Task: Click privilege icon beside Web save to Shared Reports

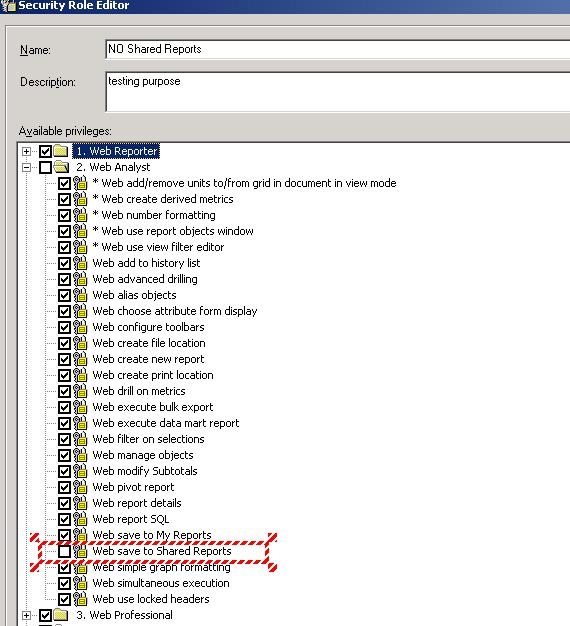Action: [80, 551]
